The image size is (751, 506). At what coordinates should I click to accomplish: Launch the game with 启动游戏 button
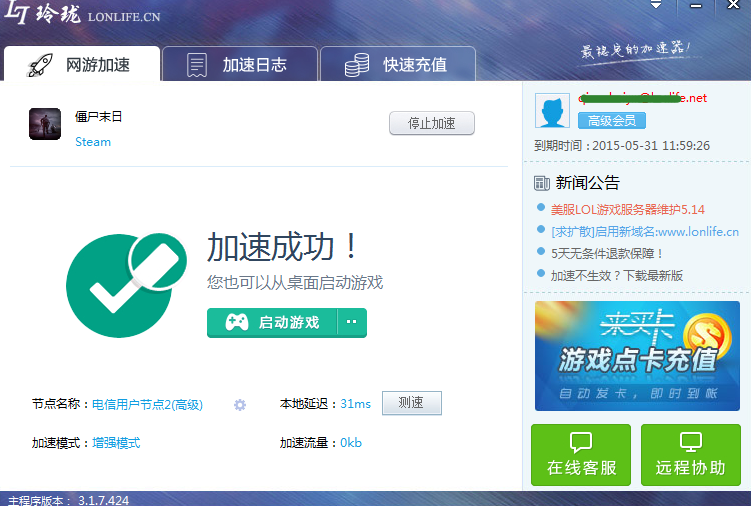pos(272,322)
